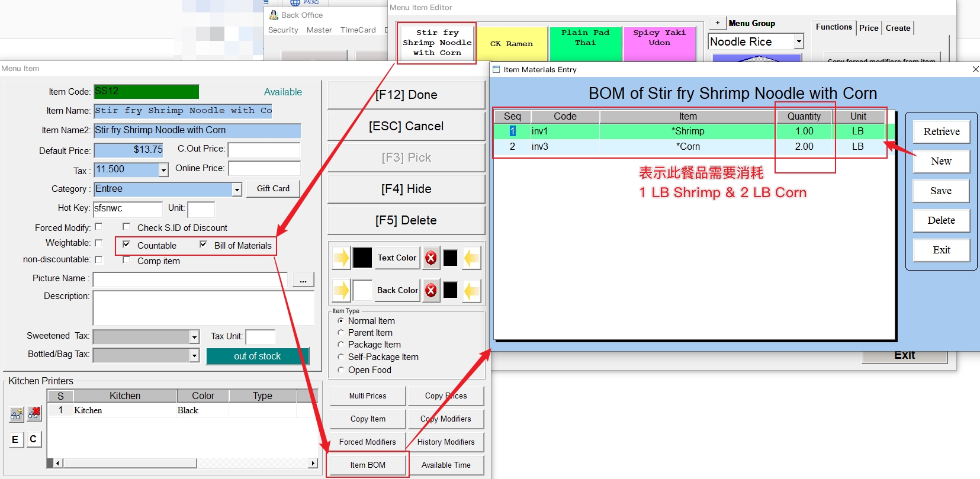The image size is (980, 479).
Task: Select the Normal Item radio button
Action: [340, 321]
